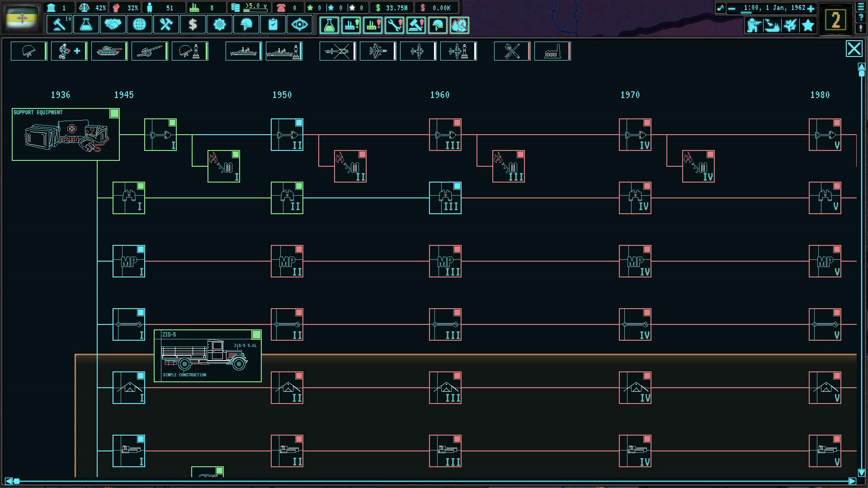Open the diplomacy handshake menu

click(113, 24)
